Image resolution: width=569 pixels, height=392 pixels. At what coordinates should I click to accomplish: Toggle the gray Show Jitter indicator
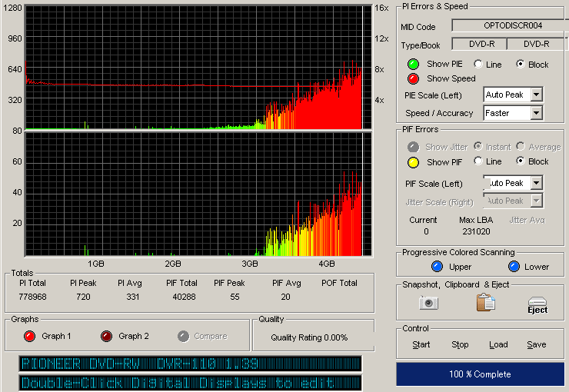pos(413,147)
